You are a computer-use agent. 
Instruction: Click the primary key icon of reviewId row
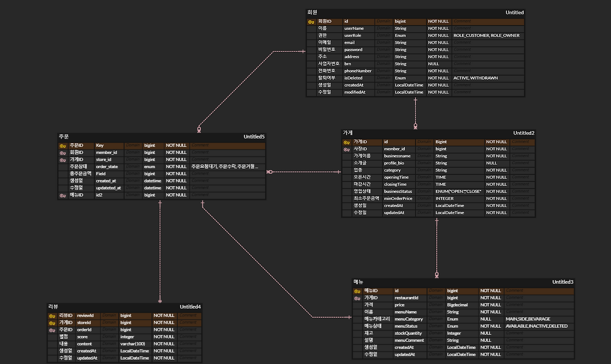pos(52,316)
